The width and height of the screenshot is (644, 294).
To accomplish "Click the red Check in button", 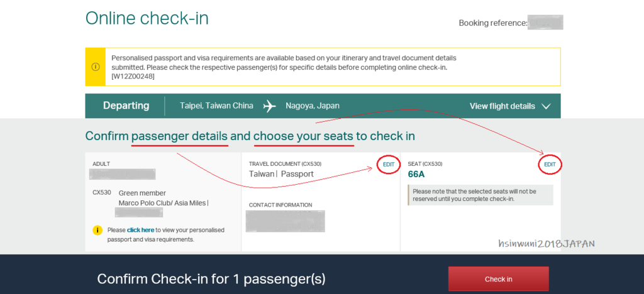I will [498, 280].
